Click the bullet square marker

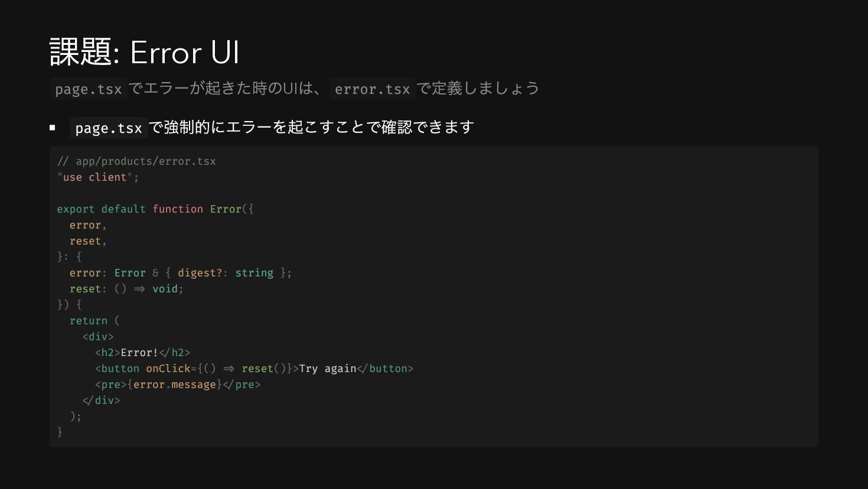53,127
